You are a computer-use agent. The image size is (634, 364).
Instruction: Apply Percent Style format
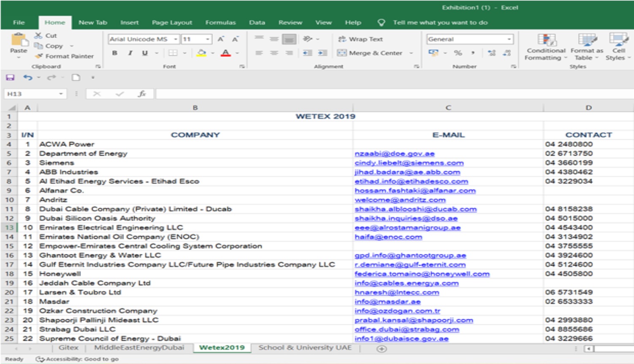click(458, 53)
